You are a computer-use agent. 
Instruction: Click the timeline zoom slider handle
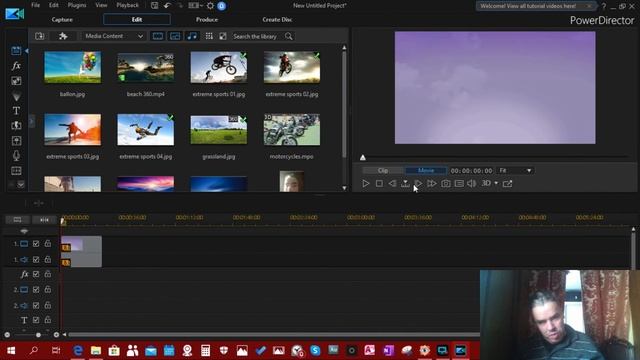38,335
